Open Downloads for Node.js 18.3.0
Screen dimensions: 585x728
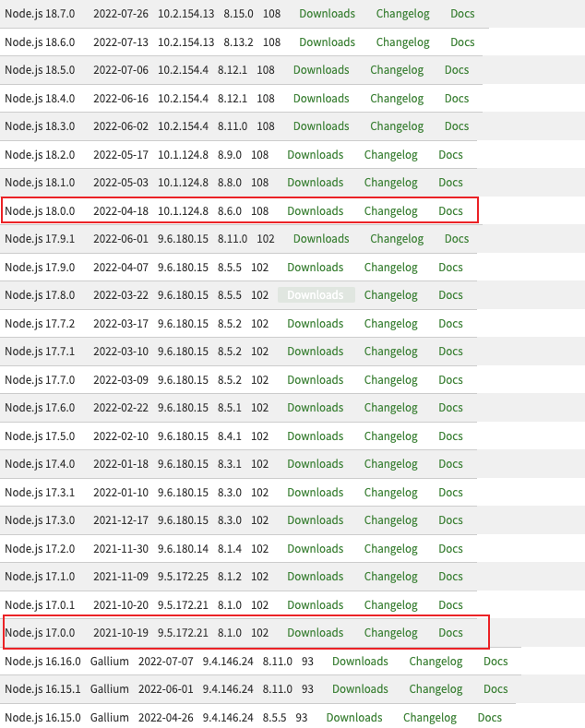(321, 126)
